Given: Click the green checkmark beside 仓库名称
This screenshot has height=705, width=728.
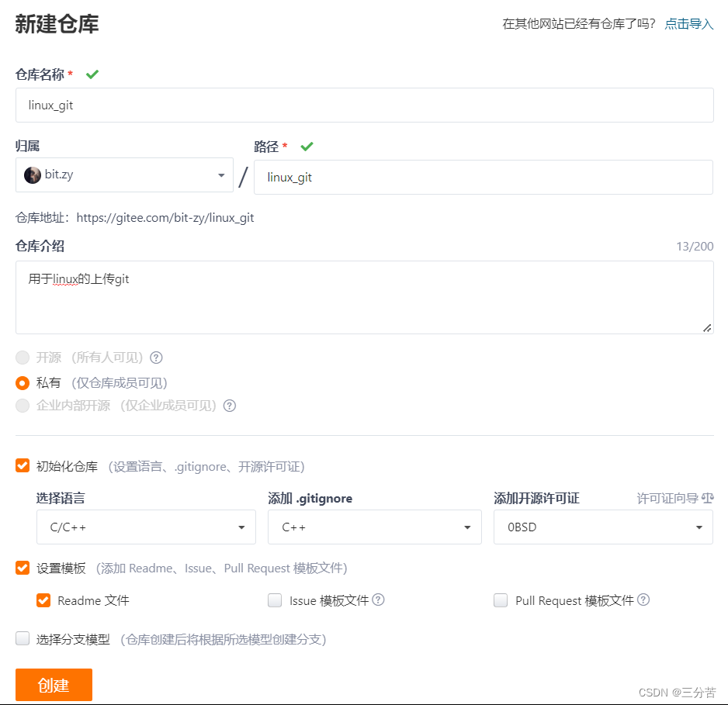Looking at the screenshot, I should click(92, 74).
